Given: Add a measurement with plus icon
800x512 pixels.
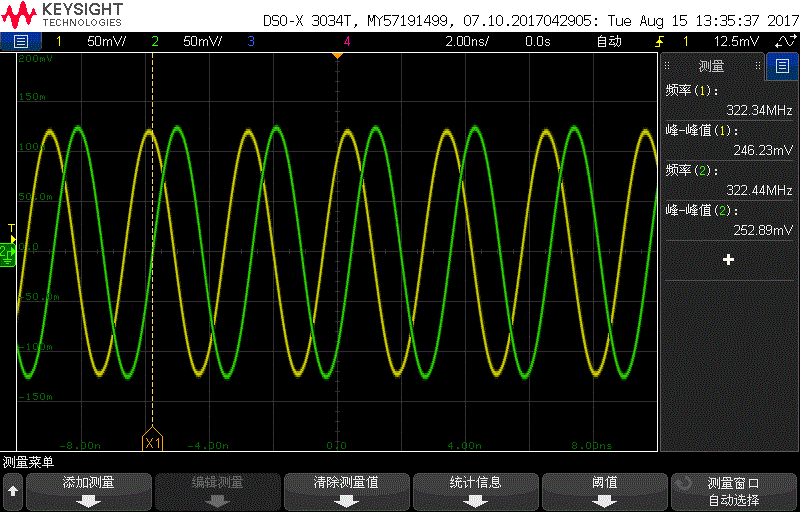Looking at the screenshot, I should click(x=728, y=260).
